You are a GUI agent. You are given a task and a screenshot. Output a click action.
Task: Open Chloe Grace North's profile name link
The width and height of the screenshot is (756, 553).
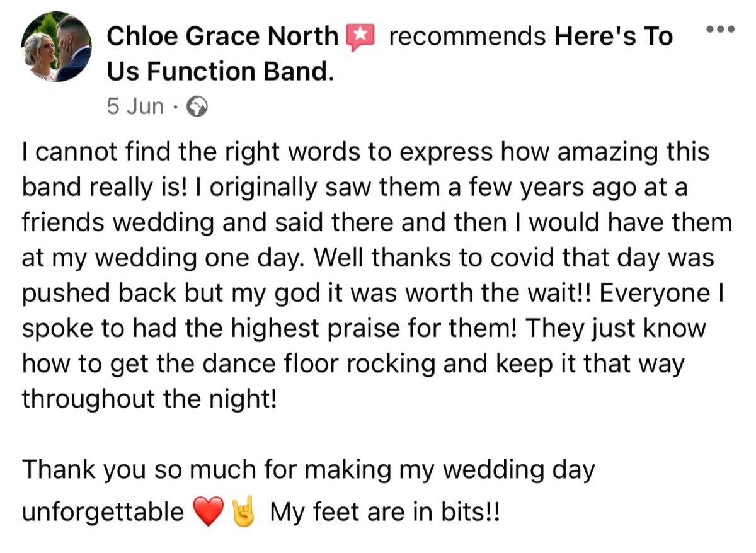(223, 37)
